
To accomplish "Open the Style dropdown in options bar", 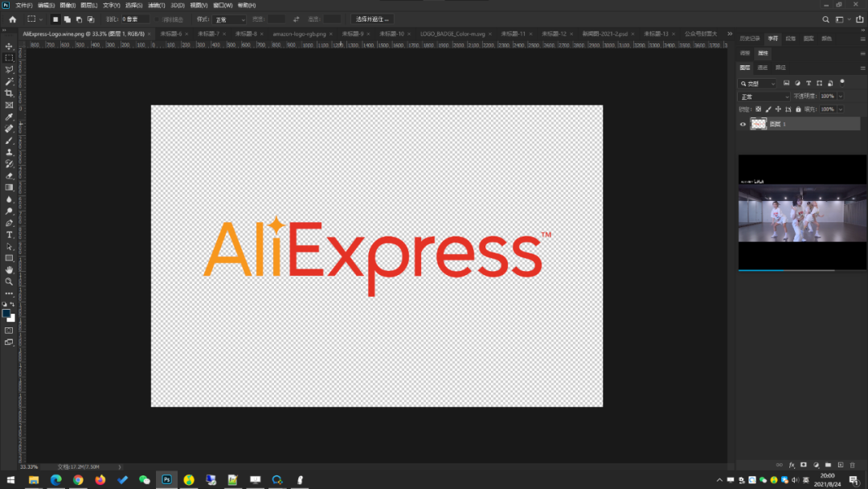I will pos(229,19).
